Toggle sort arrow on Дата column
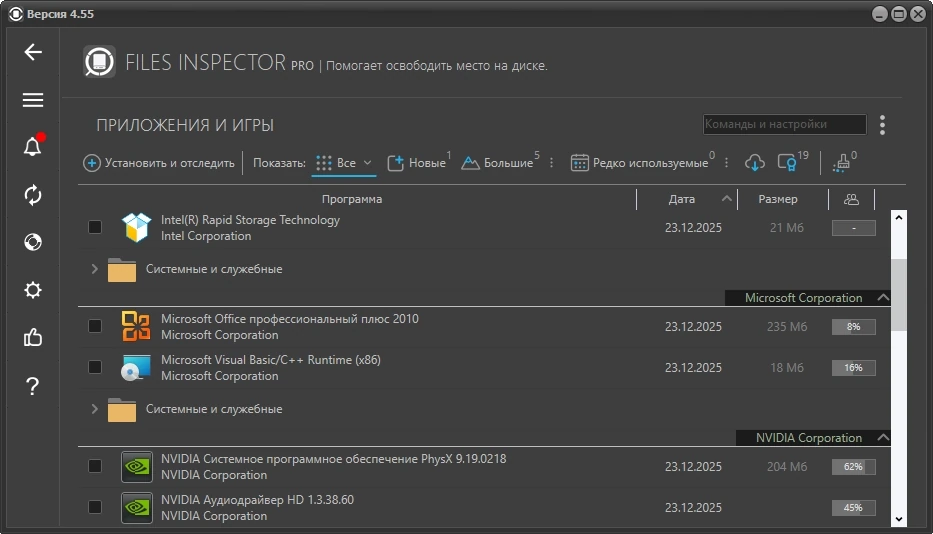Screen dimensions: 933x534 point(727,199)
